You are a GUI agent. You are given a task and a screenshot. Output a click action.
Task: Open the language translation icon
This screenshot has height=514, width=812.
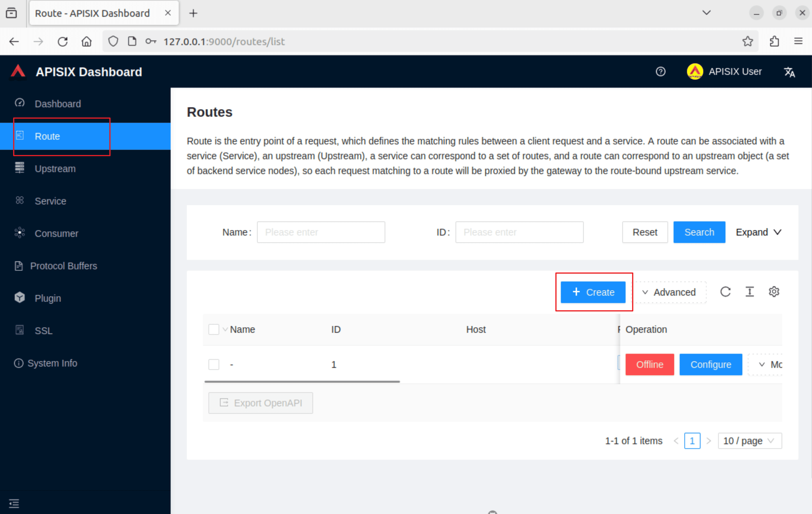[x=789, y=72]
